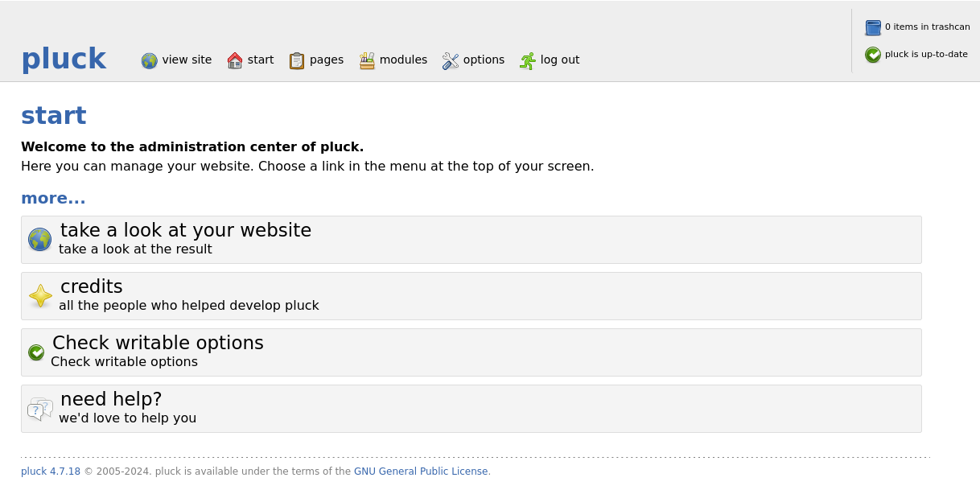Open the modules menu item
The height and width of the screenshot is (490, 980).
[x=403, y=60]
